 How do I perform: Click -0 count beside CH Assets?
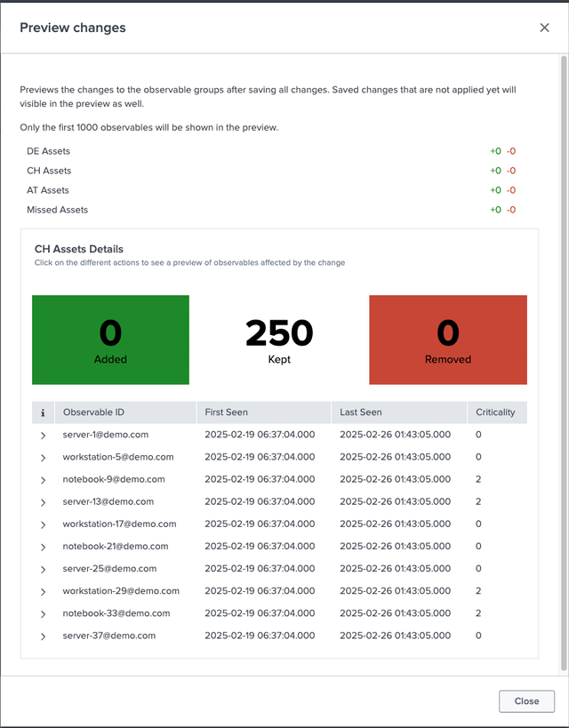[x=511, y=171]
